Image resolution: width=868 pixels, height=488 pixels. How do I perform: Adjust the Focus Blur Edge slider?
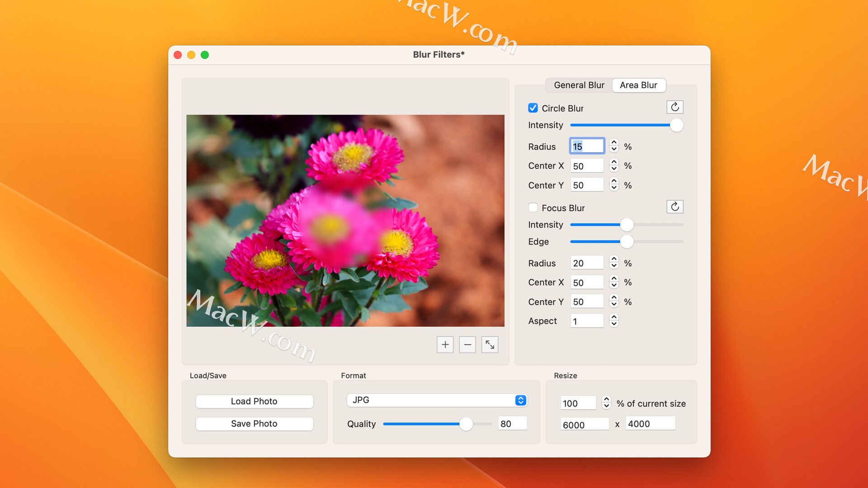click(x=627, y=242)
